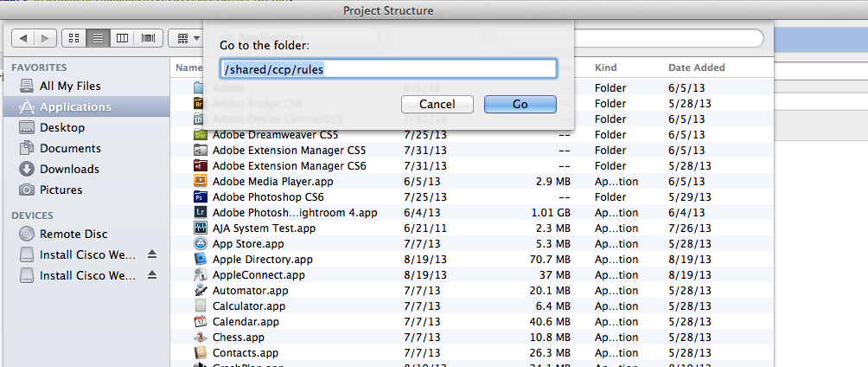
Task: Select the Apple Directory.app icon
Action: (200, 259)
